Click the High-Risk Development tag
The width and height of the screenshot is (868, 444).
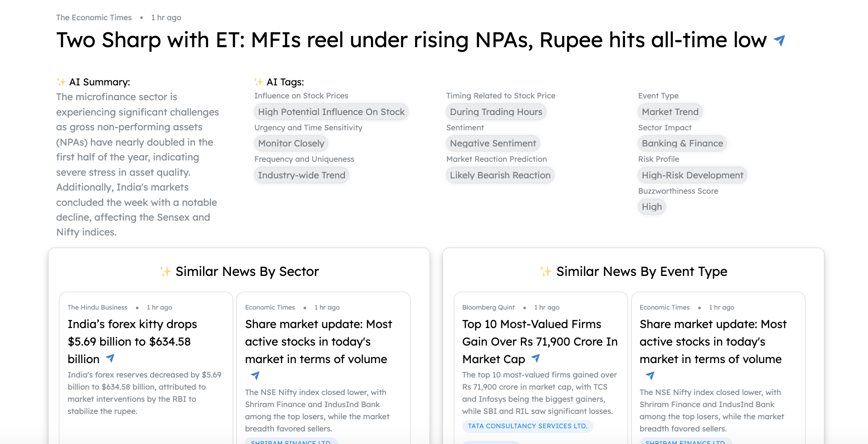tap(692, 175)
